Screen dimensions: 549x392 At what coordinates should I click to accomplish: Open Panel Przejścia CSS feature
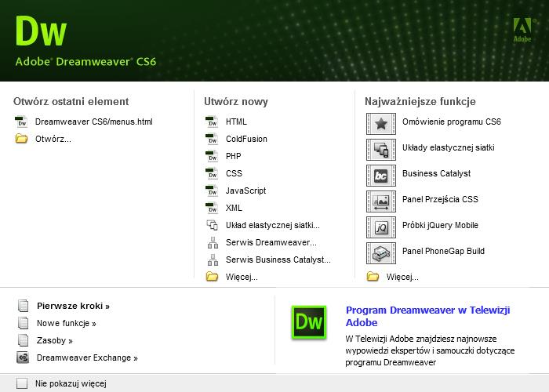pyautogui.click(x=440, y=199)
